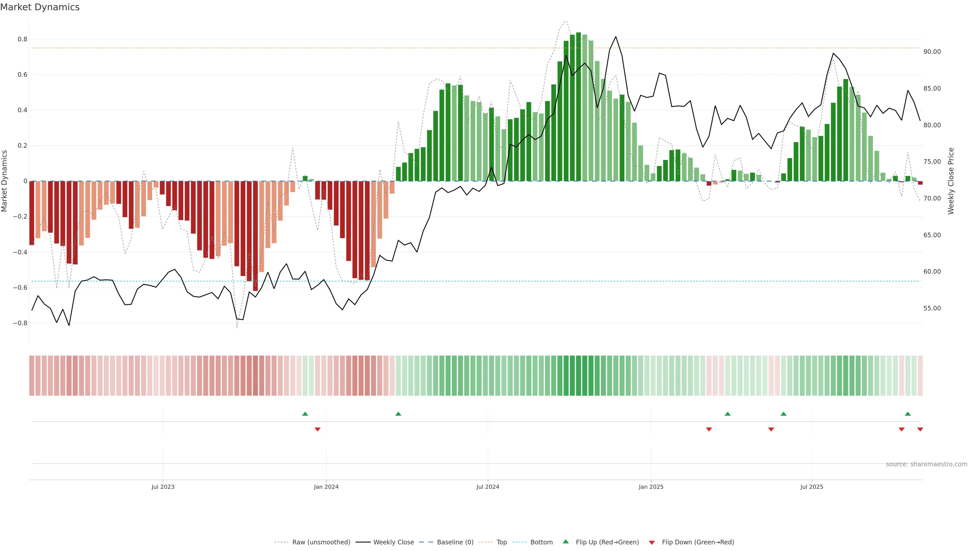Click the Weekly Close Price axis title
Viewport: 980px width, 551px height.
pyautogui.click(x=951, y=181)
